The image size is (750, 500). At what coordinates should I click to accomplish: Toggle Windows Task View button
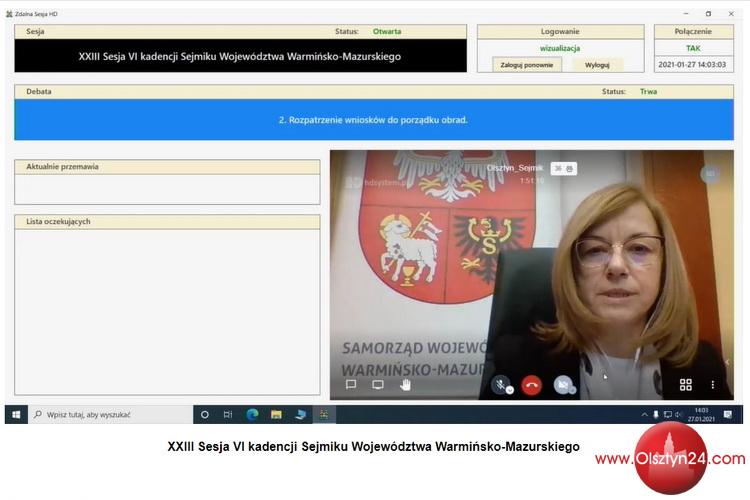[228, 414]
